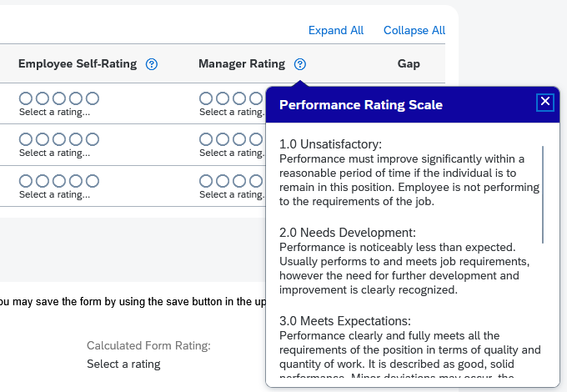Open the Manager Rating help icon
This screenshot has width=567, height=392.
[300, 64]
